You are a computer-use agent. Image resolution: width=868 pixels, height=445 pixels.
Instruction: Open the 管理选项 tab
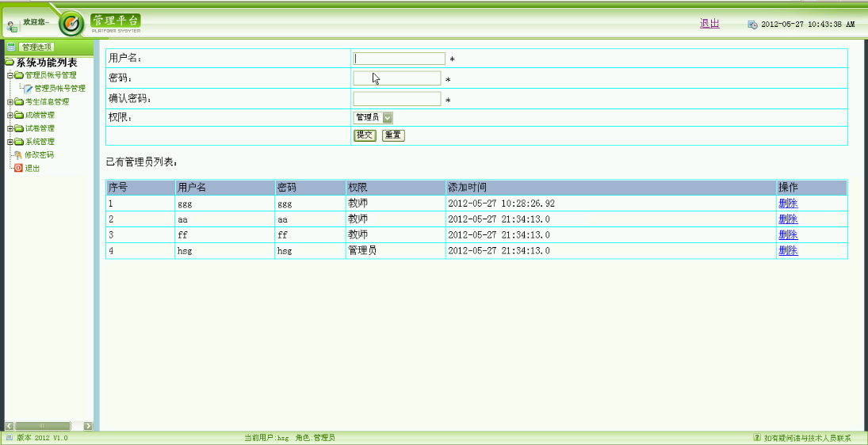[36, 47]
